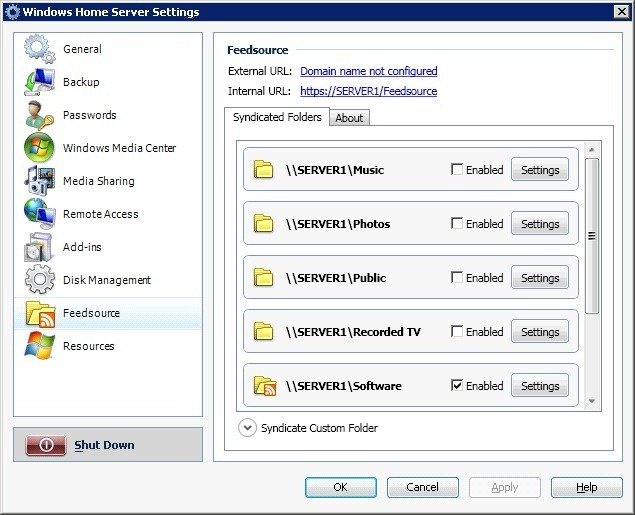Click the Public share folder icon
635x515 pixels.
click(x=263, y=278)
